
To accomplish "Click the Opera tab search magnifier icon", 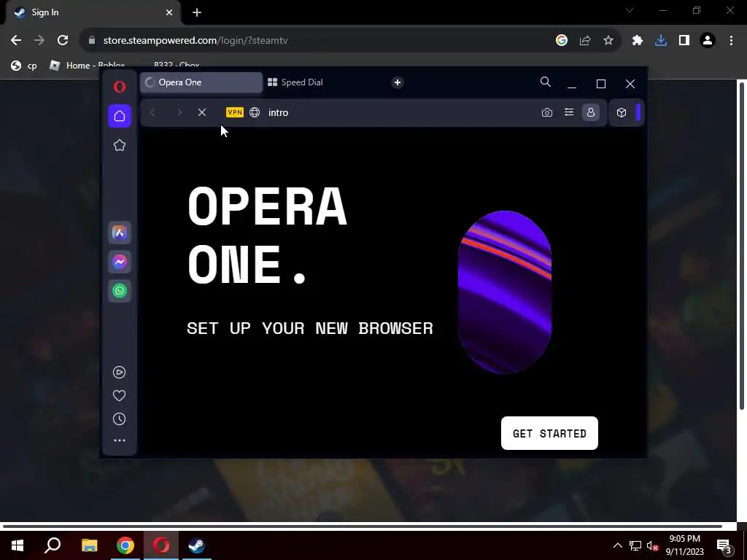I will pos(546,82).
